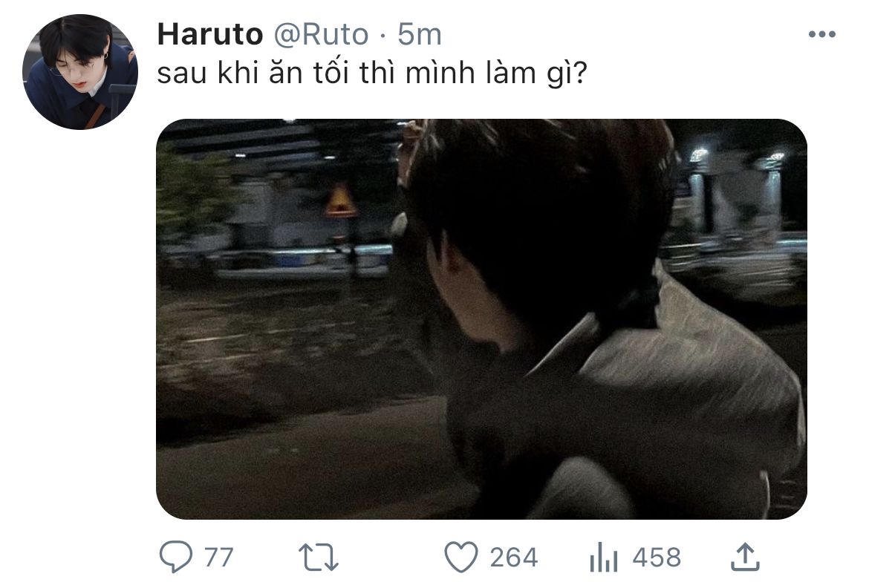The height and width of the screenshot is (588, 869).
Task: Like the tweet with the heart icon
Action: (461, 557)
